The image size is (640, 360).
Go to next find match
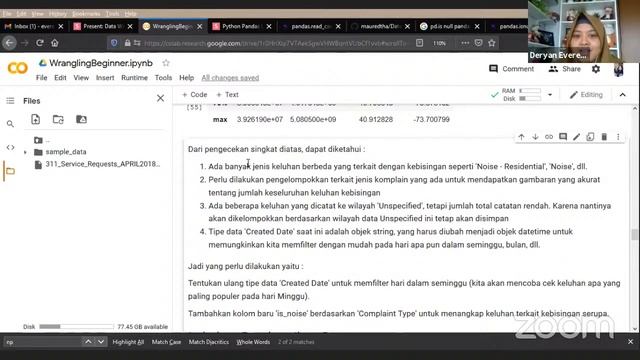(101, 342)
